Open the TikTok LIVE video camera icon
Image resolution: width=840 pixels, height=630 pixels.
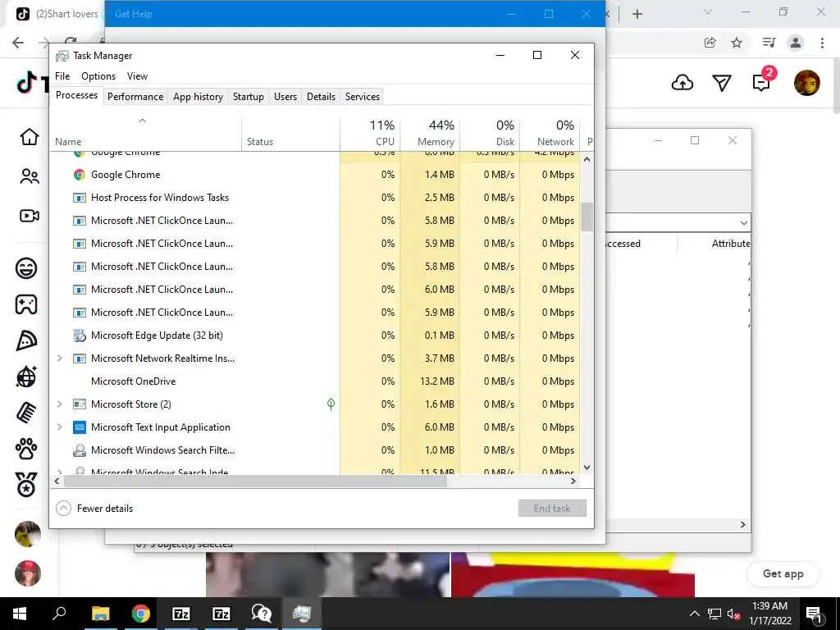click(x=29, y=216)
